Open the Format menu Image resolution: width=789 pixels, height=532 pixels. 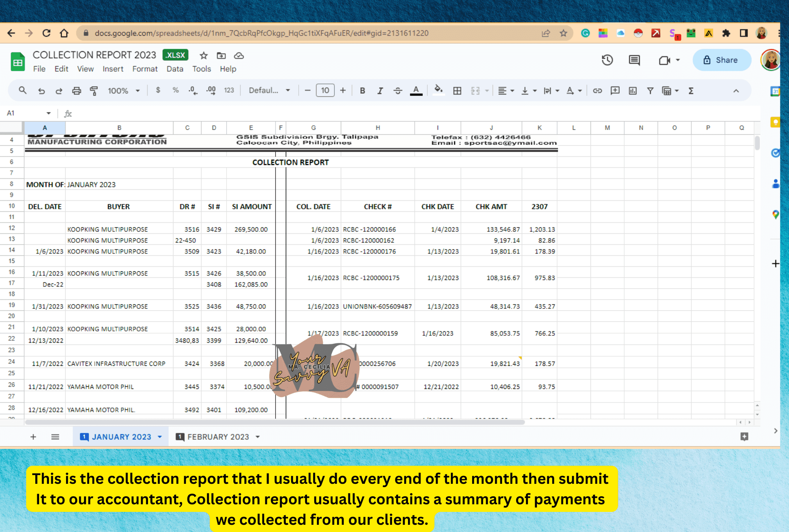tap(145, 69)
